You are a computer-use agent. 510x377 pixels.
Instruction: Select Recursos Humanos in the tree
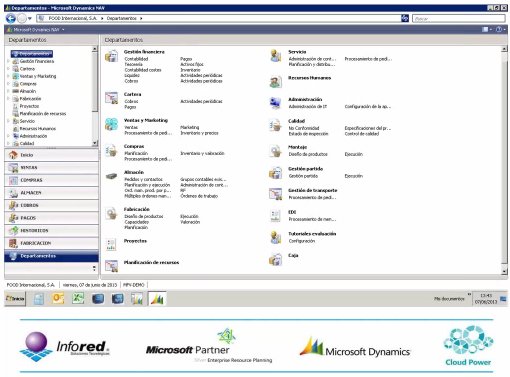coord(38,128)
